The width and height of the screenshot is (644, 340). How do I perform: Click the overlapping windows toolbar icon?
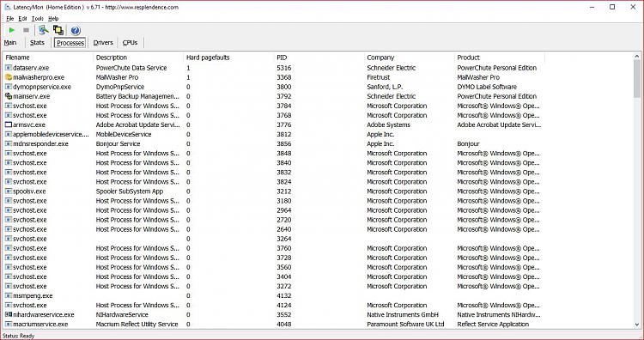58,30
